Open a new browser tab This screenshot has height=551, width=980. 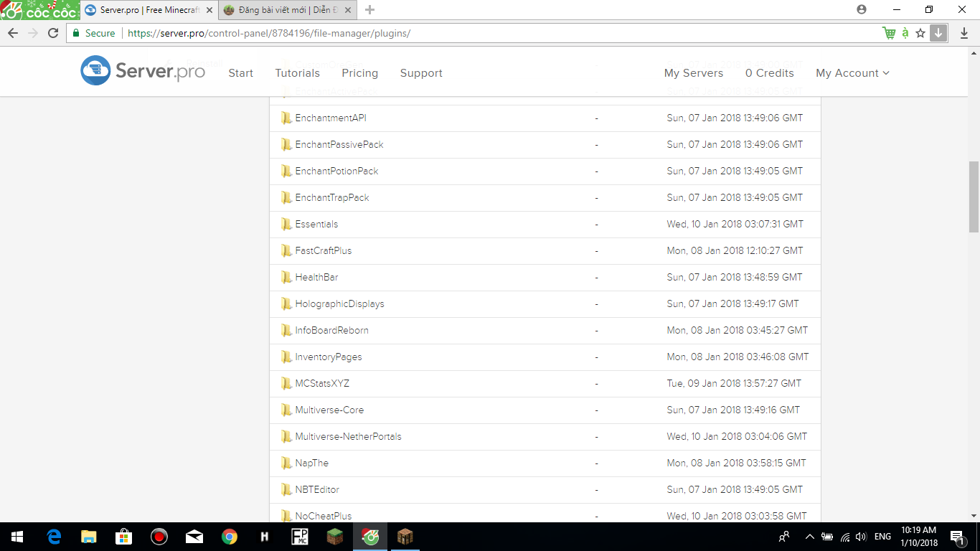point(369,10)
